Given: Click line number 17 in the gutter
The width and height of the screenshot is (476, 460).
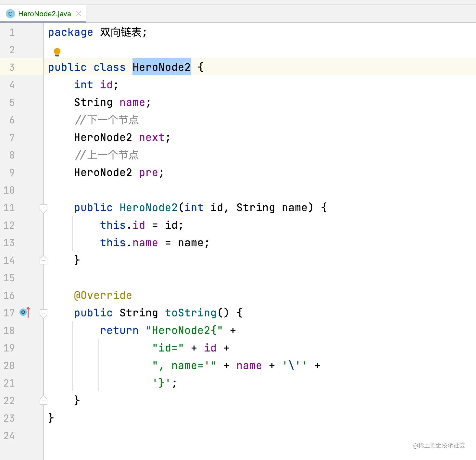Looking at the screenshot, I should [x=9, y=313].
